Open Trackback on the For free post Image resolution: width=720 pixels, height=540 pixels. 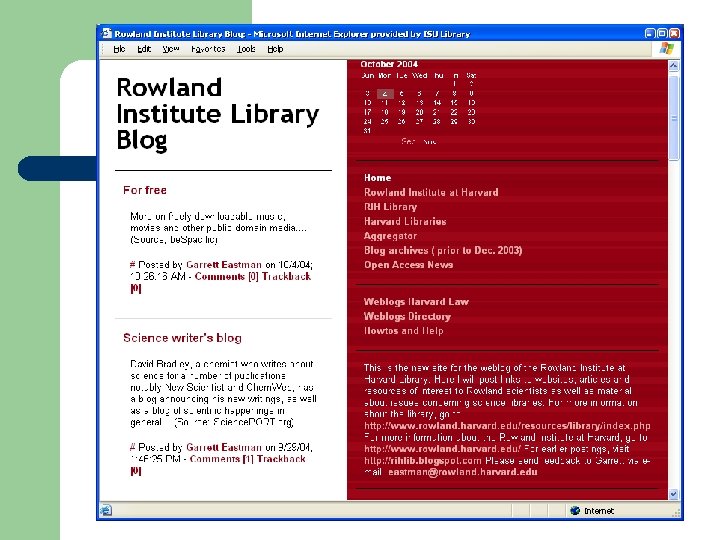pos(286,276)
